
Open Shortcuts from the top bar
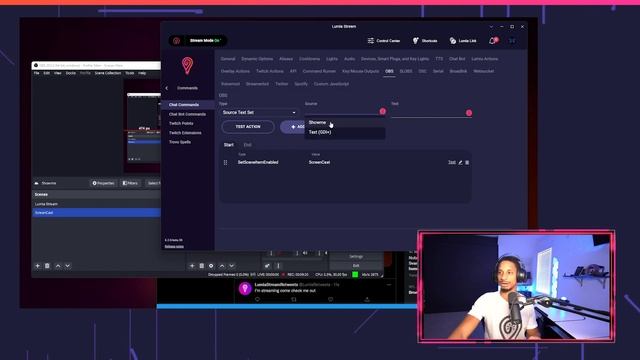click(425, 41)
